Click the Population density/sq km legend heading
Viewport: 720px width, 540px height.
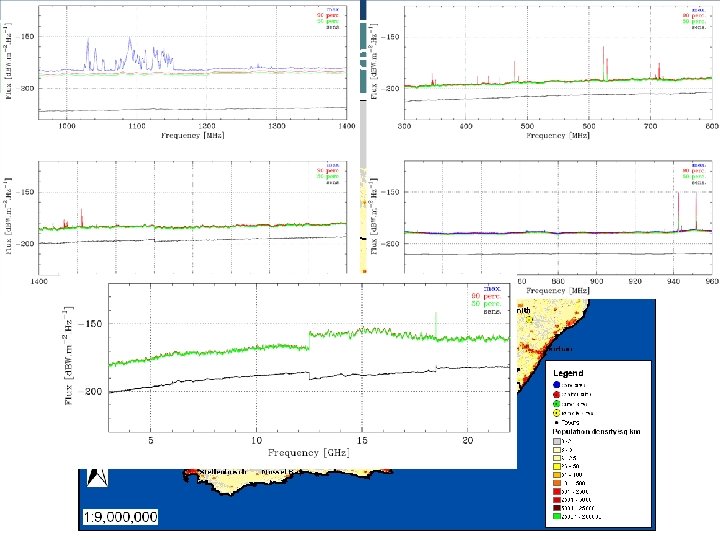pos(596,432)
